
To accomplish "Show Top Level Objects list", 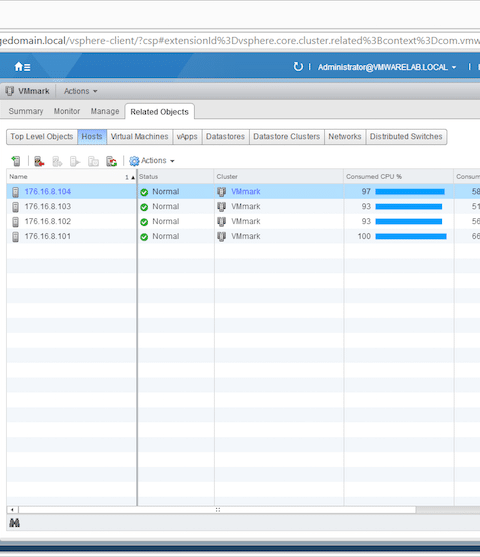I will pos(42,137).
